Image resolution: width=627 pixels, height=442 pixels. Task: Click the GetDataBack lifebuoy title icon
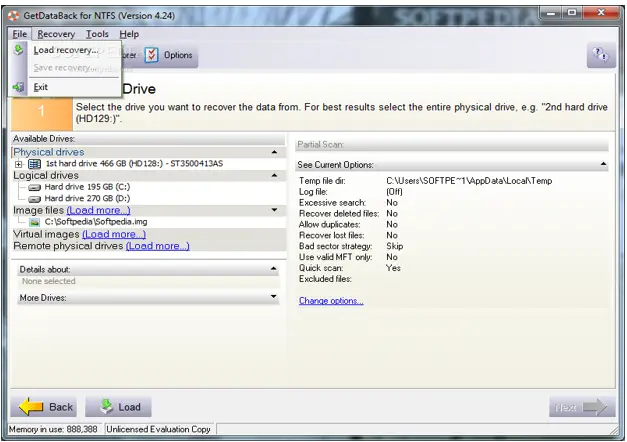(x=14, y=16)
